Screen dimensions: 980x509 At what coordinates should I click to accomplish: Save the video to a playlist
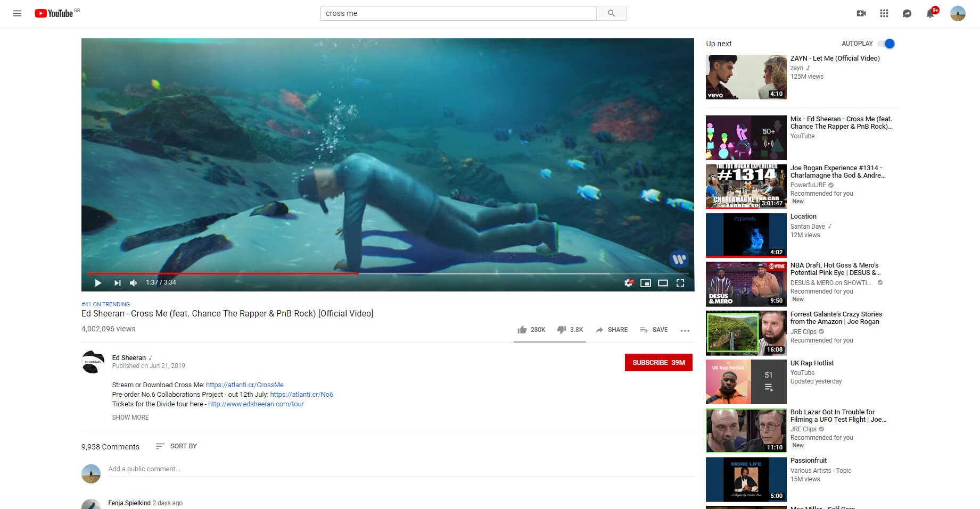pyautogui.click(x=654, y=330)
